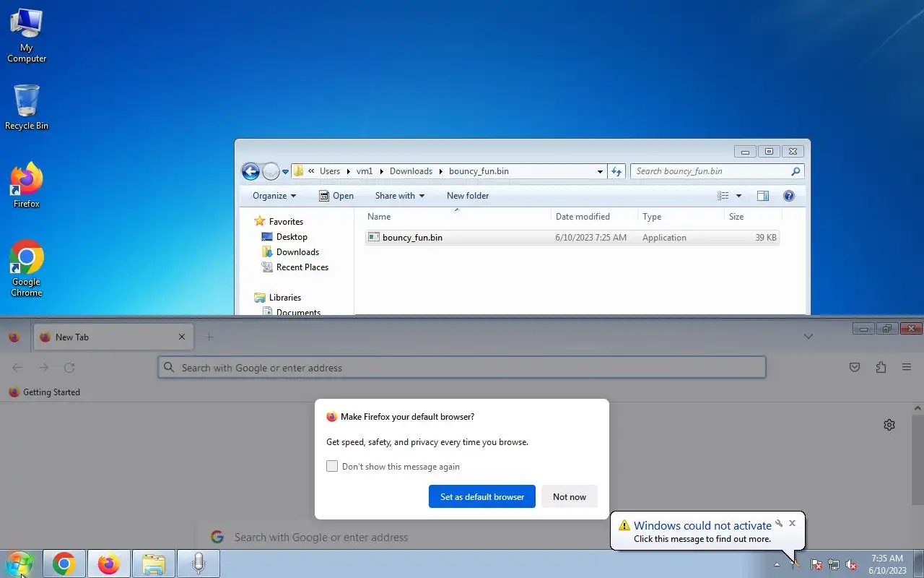Screen dimensions: 924x578
Task: Open the Organize menu
Action: point(274,196)
